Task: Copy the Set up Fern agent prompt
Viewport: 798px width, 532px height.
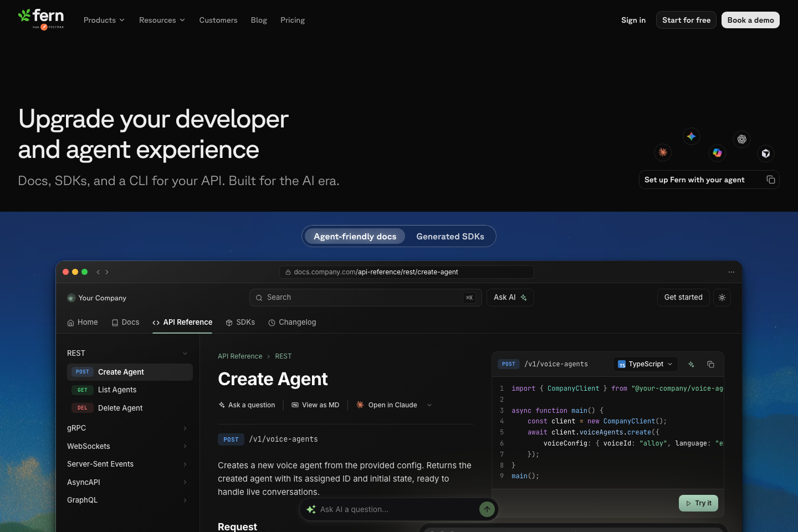Action: pos(770,180)
